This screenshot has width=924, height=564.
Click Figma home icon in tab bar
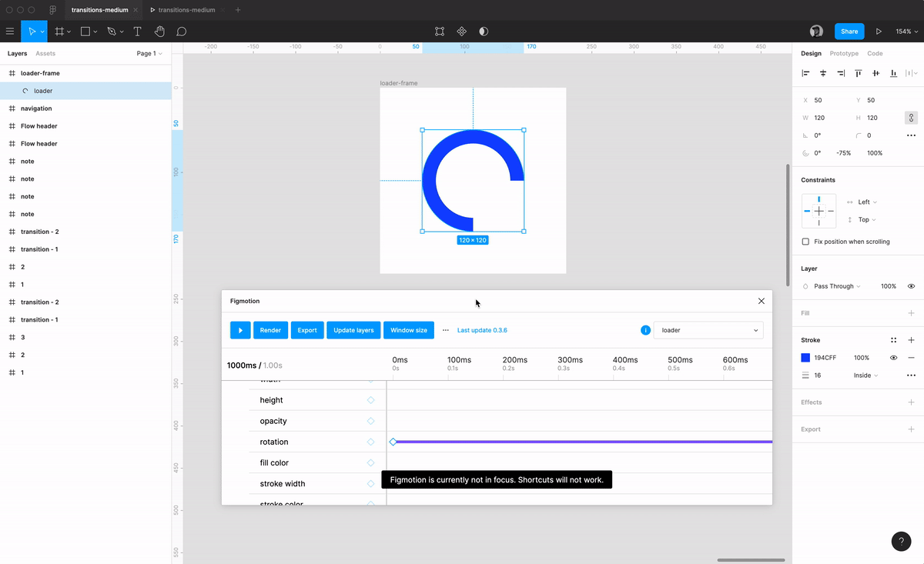[52, 10]
